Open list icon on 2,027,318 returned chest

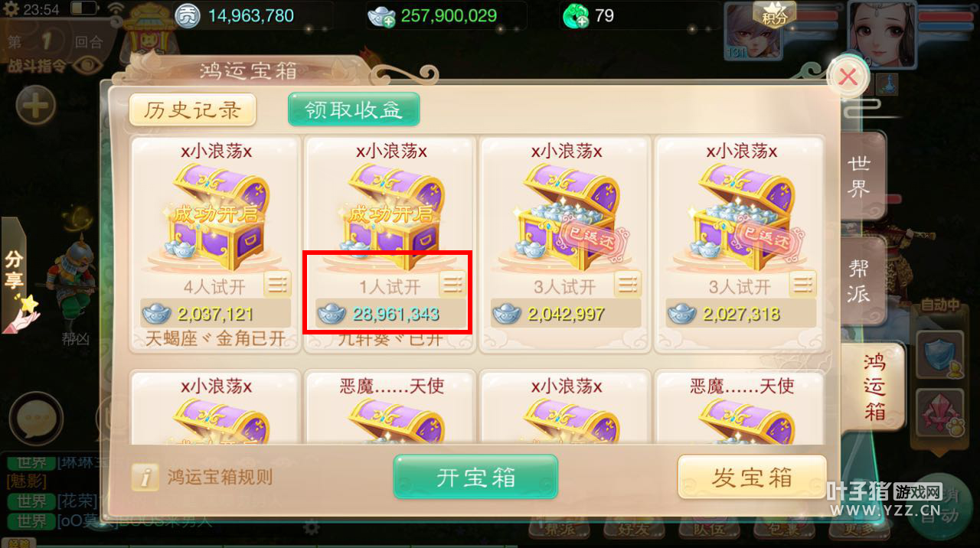click(x=802, y=284)
